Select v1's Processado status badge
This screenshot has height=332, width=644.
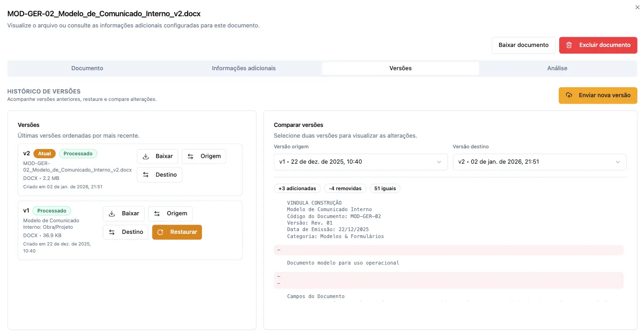tap(52, 210)
